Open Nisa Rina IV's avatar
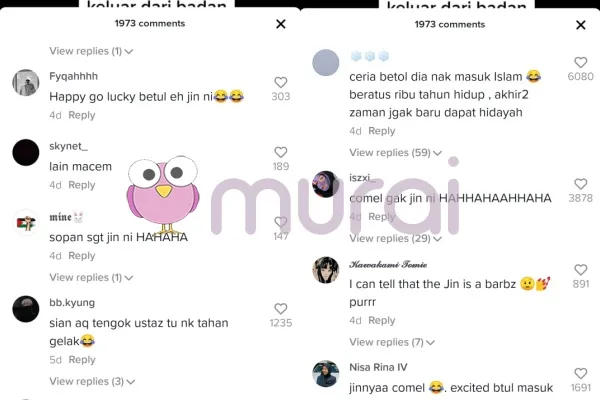This screenshot has height=400, width=600. [x=326, y=374]
